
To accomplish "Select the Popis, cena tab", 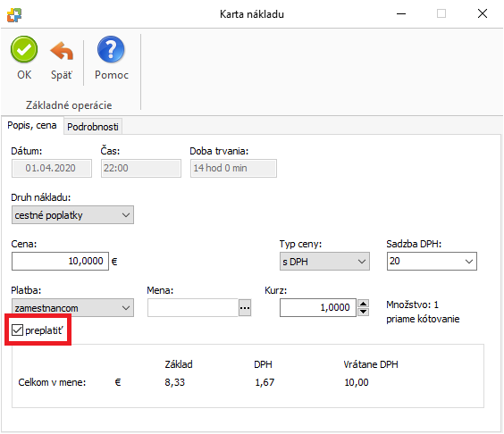I will tap(32, 125).
